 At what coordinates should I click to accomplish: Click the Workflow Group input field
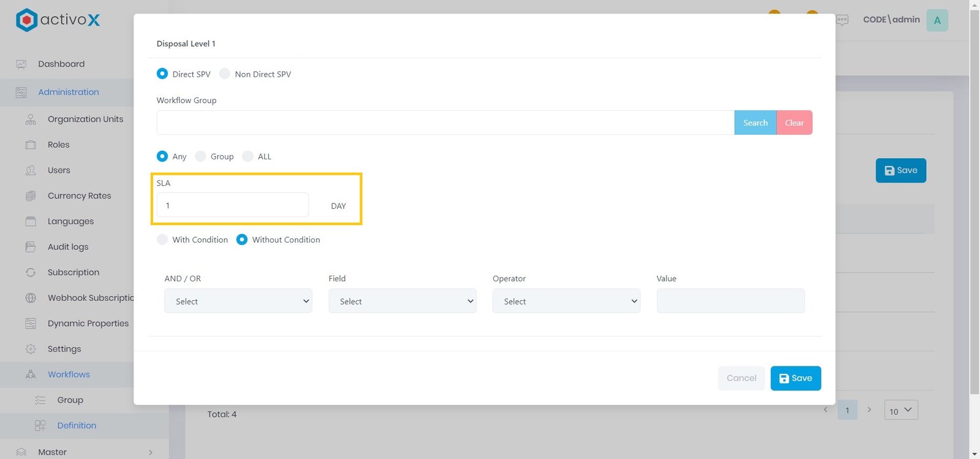coord(445,123)
